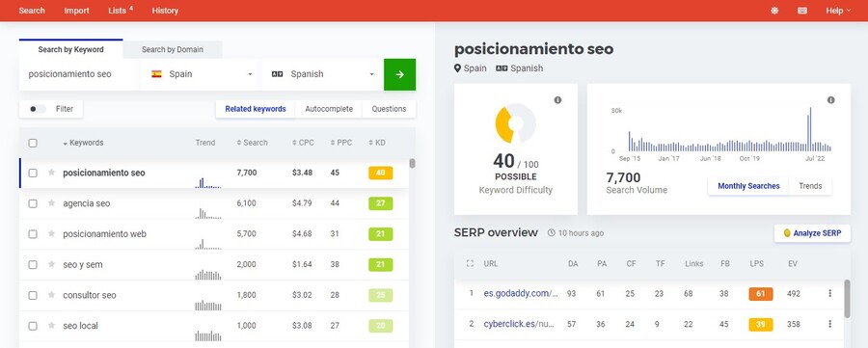Click the yellow LPS 39 badge

(x=760, y=324)
